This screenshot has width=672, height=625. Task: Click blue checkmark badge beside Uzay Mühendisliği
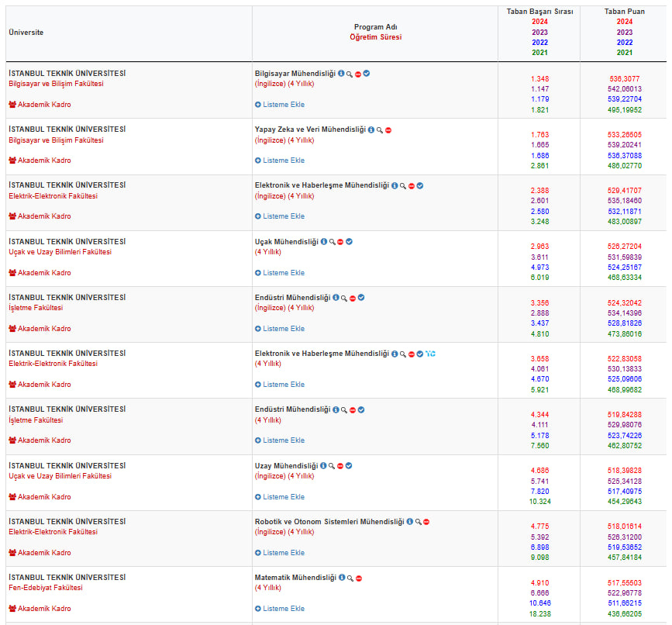349,466
